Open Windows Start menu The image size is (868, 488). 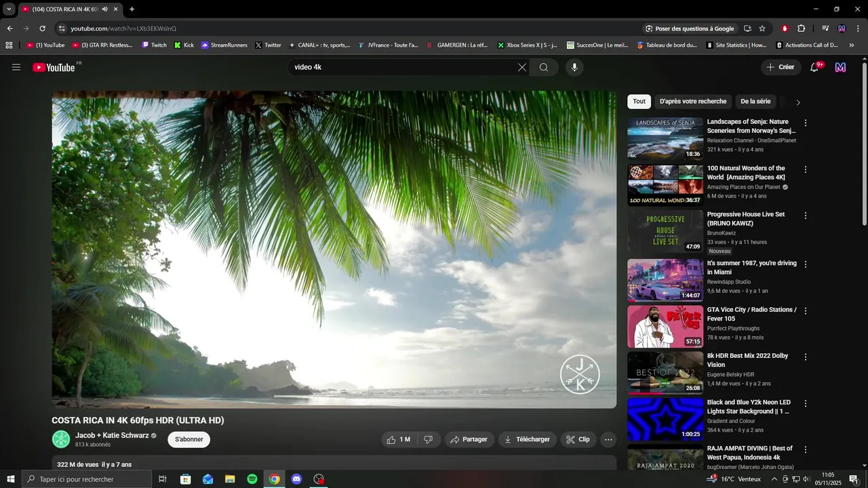point(10,479)
